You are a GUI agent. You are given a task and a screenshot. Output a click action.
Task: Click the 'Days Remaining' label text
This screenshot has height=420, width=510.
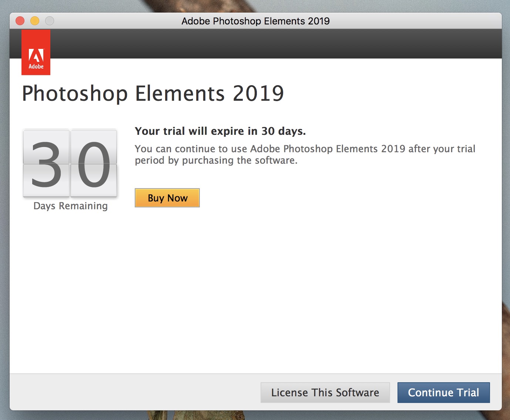pyautogui.click(x=70, y=206)
